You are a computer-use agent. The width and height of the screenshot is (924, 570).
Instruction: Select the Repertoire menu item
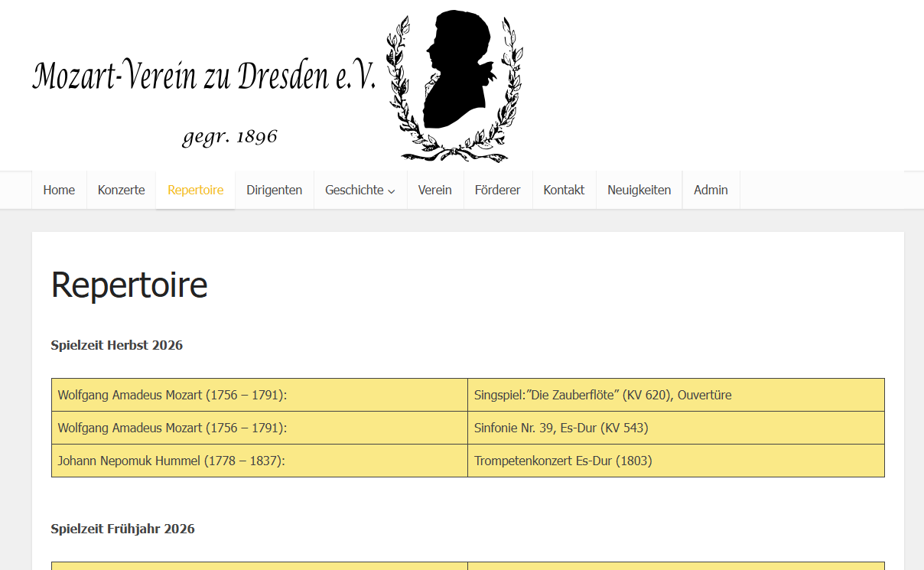(196, 190)
